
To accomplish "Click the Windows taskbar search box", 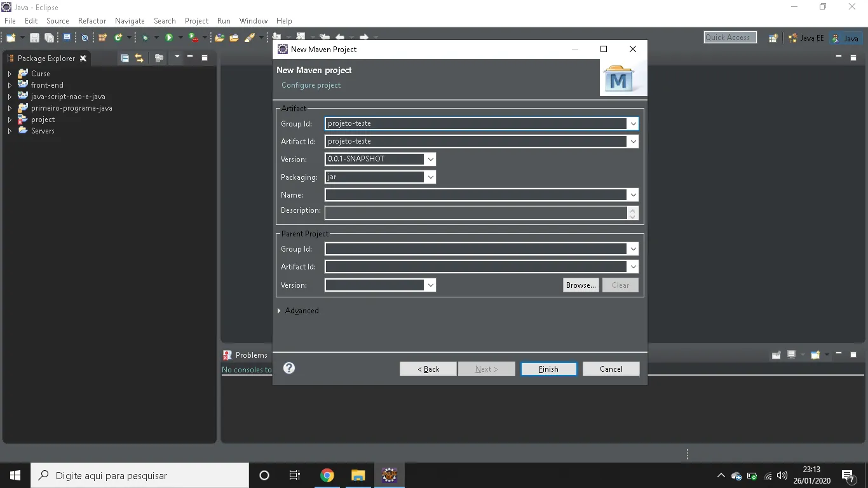I will tap(140, 475).
